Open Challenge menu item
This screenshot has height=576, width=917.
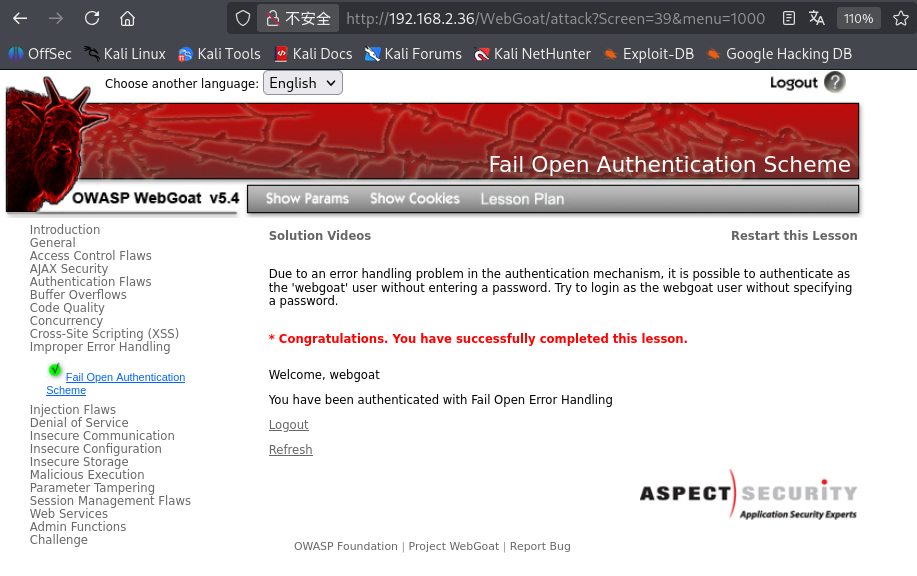click(58, 540)
